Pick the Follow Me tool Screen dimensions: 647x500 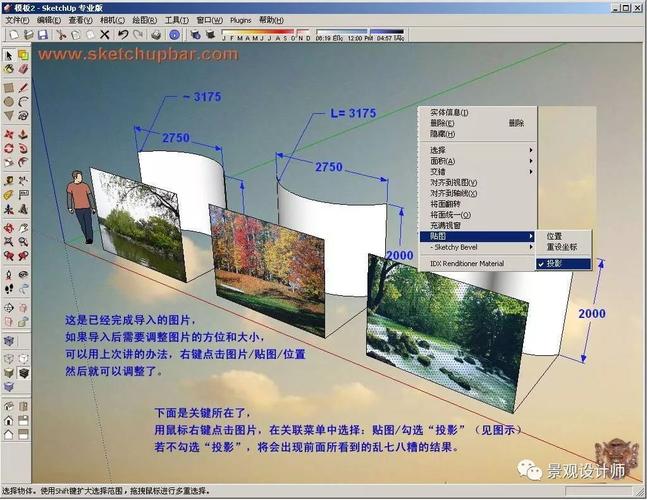pyautogui.click(x=23, y=149)
